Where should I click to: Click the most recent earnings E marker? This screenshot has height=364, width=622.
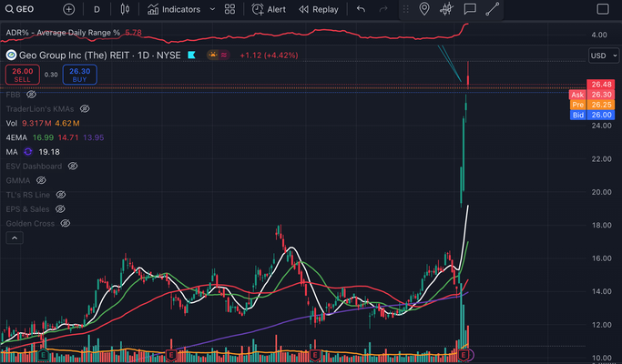click(463, 355)
